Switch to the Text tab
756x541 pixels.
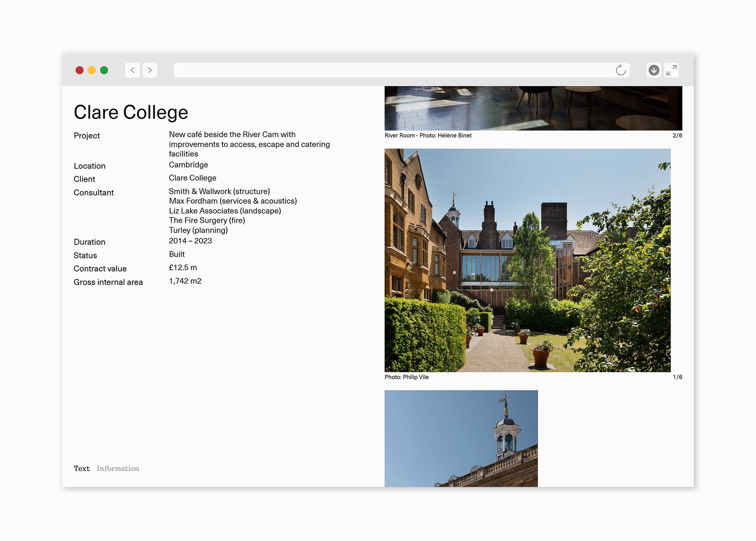[82, 468]
